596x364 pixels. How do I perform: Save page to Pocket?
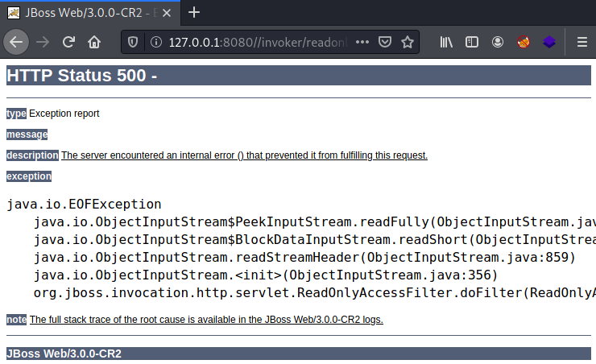[385, 42]
